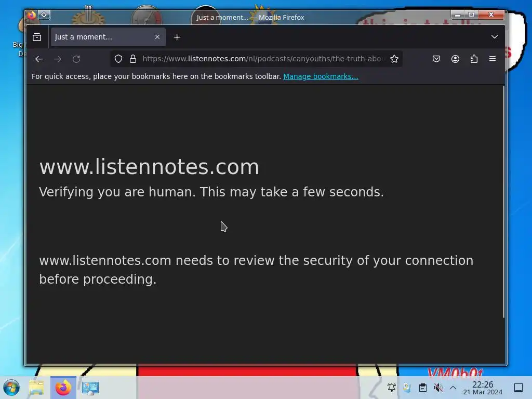The height and width of the screenshot is (399, 532).
Task: Close the Firefox window
Action: 491,15
